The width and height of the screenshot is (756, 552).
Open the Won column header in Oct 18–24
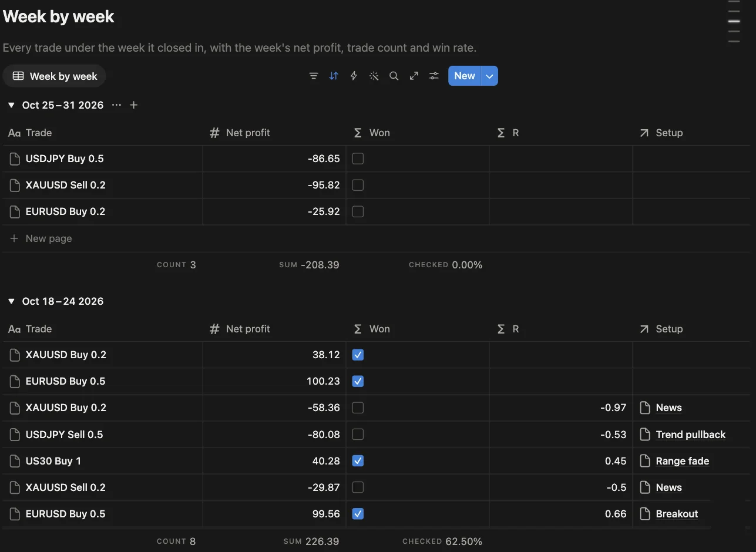coord(418,329)
